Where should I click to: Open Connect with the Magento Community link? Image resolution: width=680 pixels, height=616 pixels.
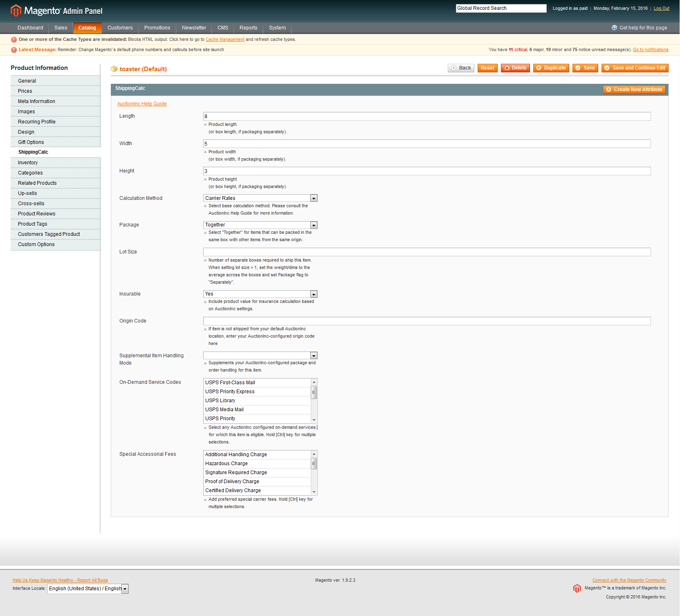tap(629, 580)
